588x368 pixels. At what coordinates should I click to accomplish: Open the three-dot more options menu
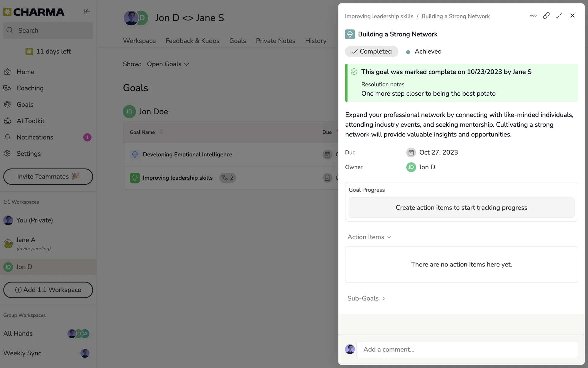pos(533,16)
